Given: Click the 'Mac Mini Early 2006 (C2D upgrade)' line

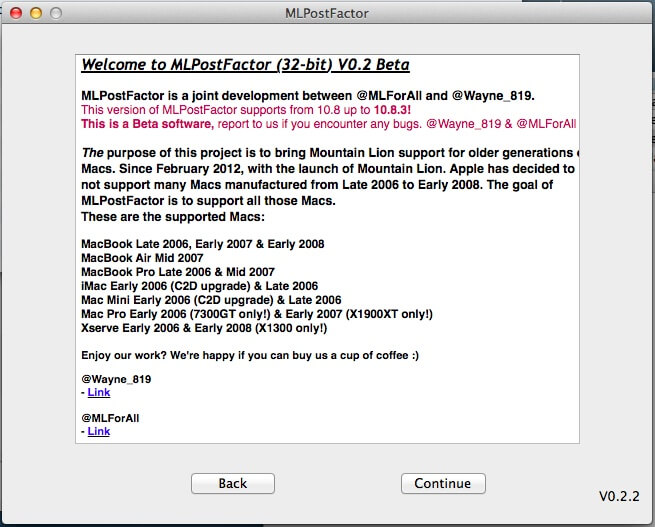Looking at the screenshot, I should [x=211, y=300].
